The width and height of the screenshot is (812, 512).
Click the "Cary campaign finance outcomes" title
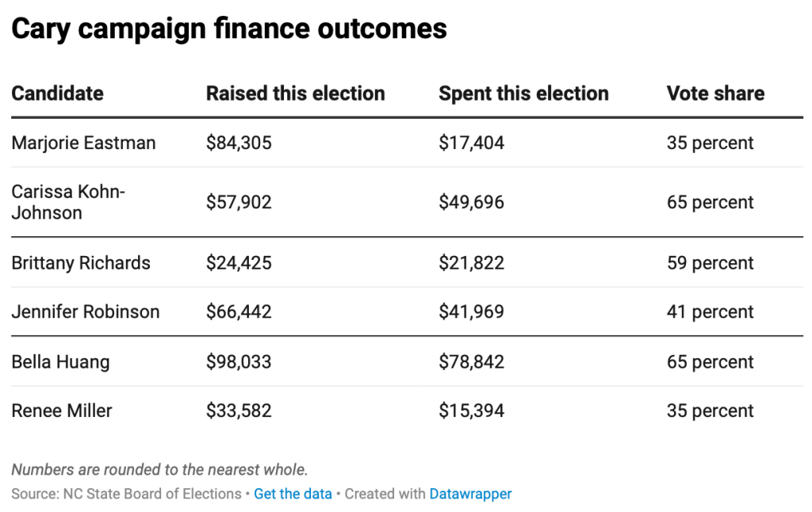[229, 29]
